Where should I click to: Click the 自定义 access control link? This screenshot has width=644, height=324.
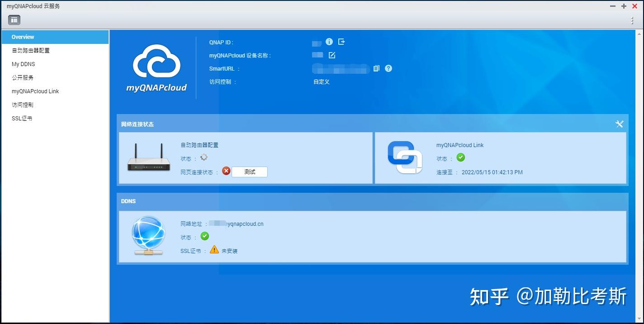(x=321, y=82)
